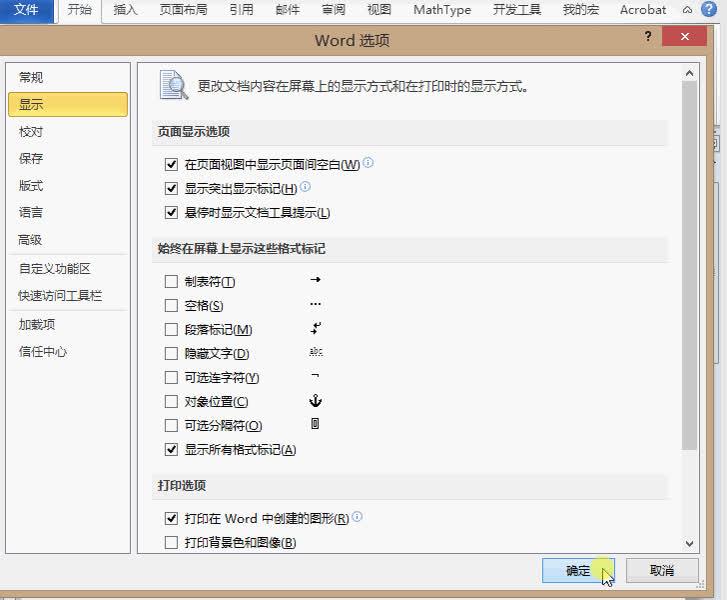The height and width of the screenshot is (600, 727).
Task: Enable 打印背景色和图像 checkbox
Action: click(x=171, y=543)
